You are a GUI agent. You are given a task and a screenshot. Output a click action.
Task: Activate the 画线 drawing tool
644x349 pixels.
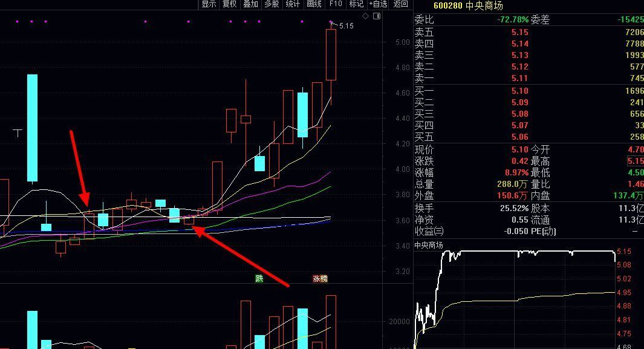(x=314, y=4)
